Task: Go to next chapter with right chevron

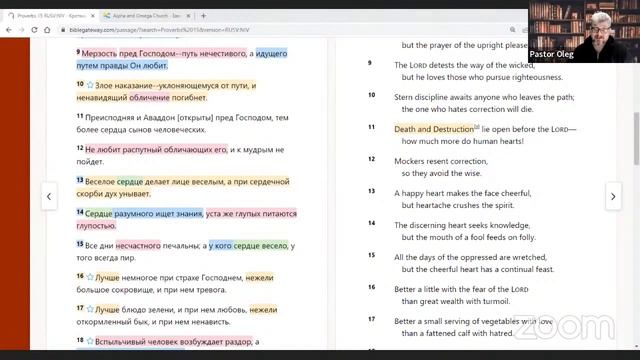Action: click(x=613, y=197)
